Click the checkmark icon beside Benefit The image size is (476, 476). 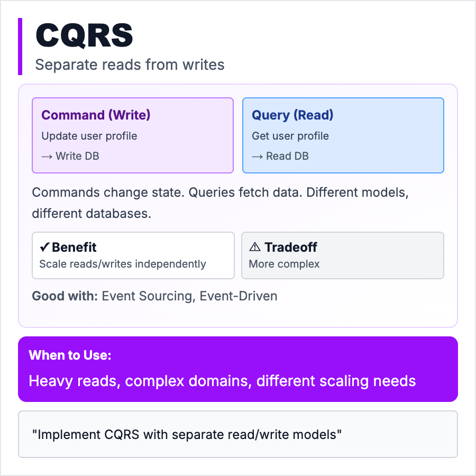point(44,248)
